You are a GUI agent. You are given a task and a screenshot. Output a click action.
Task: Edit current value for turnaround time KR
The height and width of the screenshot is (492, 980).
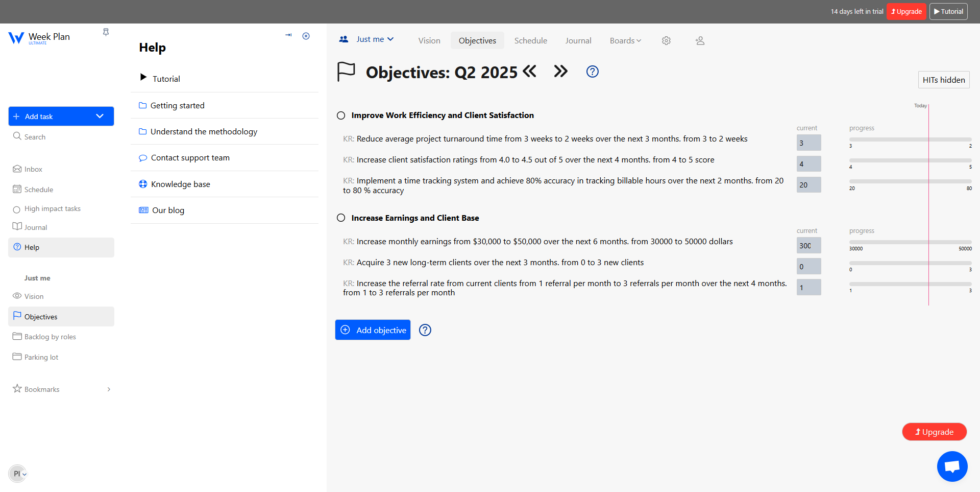tap(808, 143)
